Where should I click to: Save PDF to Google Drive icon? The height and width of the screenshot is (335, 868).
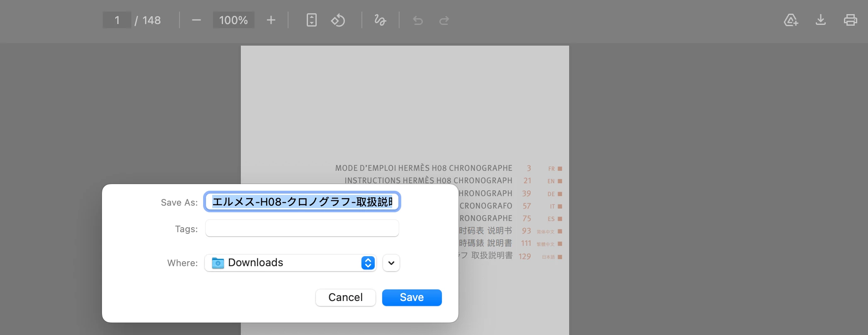point(791,20)
